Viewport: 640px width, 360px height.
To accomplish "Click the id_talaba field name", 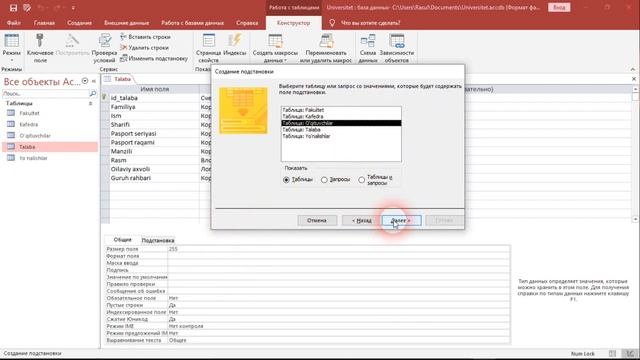I will coord(124,98).
